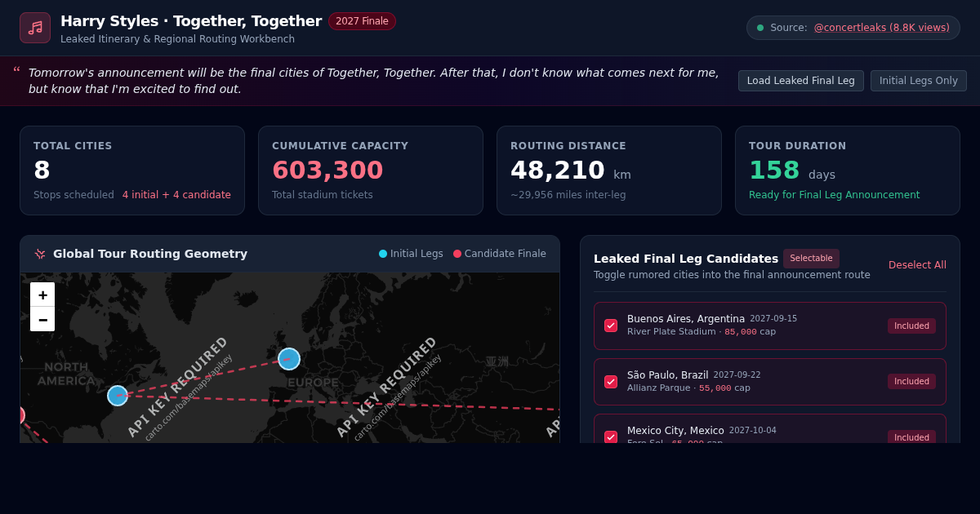The height and width of the screenshot is (514, 980).
Task: Click the Europe map marker
Action: pos(289,359)
